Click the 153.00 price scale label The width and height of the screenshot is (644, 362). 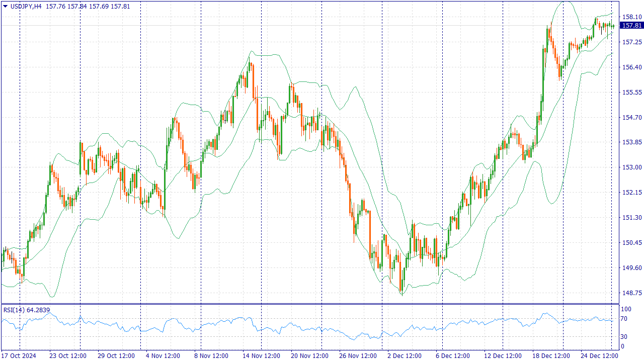[x=631, y=167]
